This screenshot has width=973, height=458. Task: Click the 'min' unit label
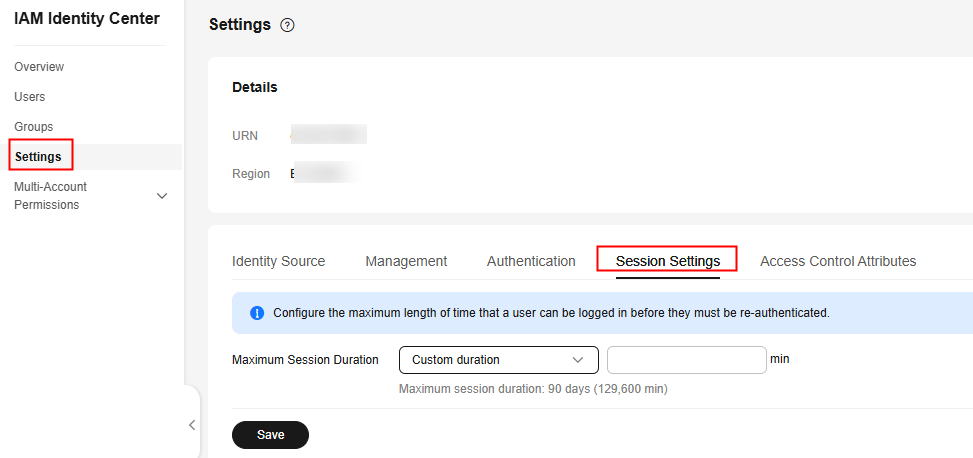[780, 359]
